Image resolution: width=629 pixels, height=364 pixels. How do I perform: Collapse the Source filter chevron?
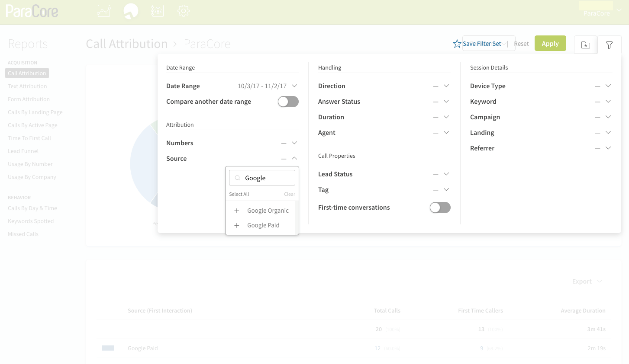click(x=294, y=158)
